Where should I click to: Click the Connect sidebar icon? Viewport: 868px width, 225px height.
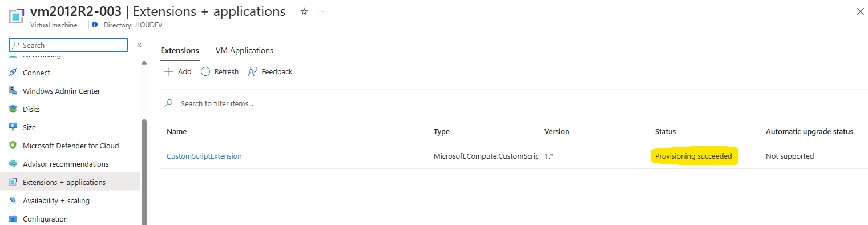13,73
